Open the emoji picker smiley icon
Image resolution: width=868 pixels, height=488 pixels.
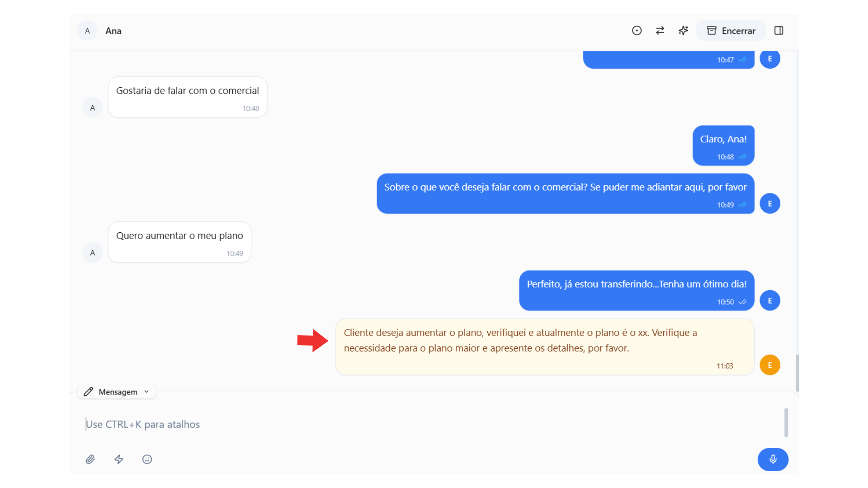(x=147, y=460)
